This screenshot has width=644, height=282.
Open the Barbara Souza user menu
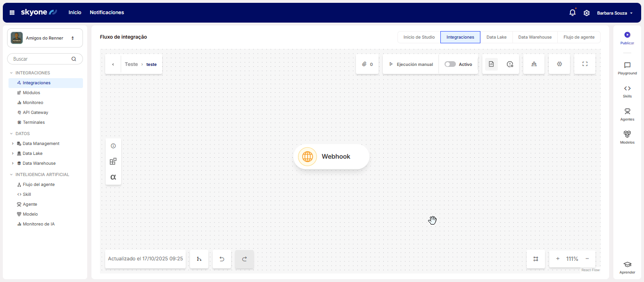click(x=614, y=13)
